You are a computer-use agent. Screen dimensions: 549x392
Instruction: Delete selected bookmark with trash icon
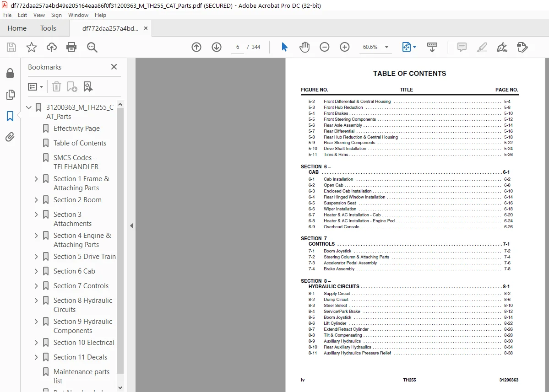(x=56, y=86)
